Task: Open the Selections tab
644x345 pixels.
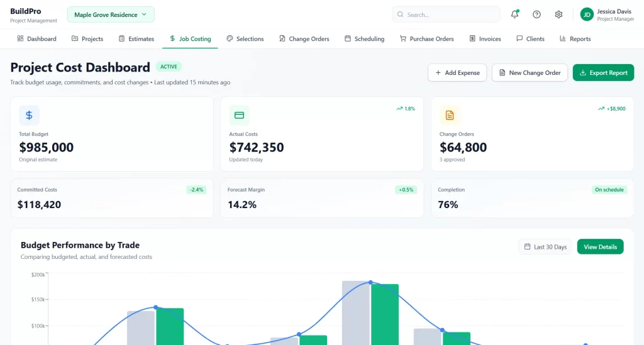Action: pyautogui.click(x=245, y=38)
